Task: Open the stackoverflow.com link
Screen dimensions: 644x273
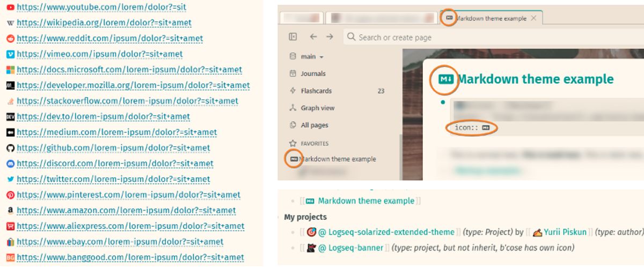Action: (x=127, y=101)
